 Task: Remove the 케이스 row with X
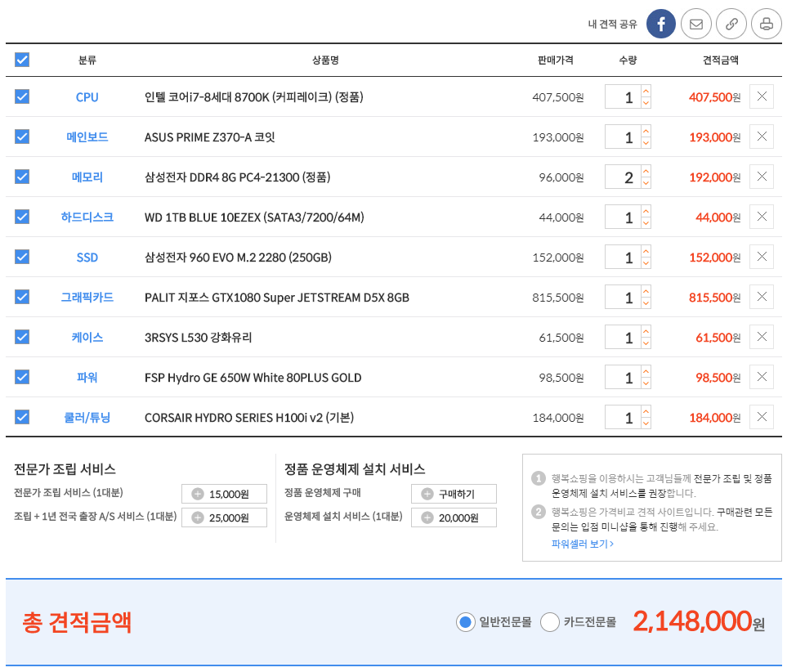(x=762, y=337)
